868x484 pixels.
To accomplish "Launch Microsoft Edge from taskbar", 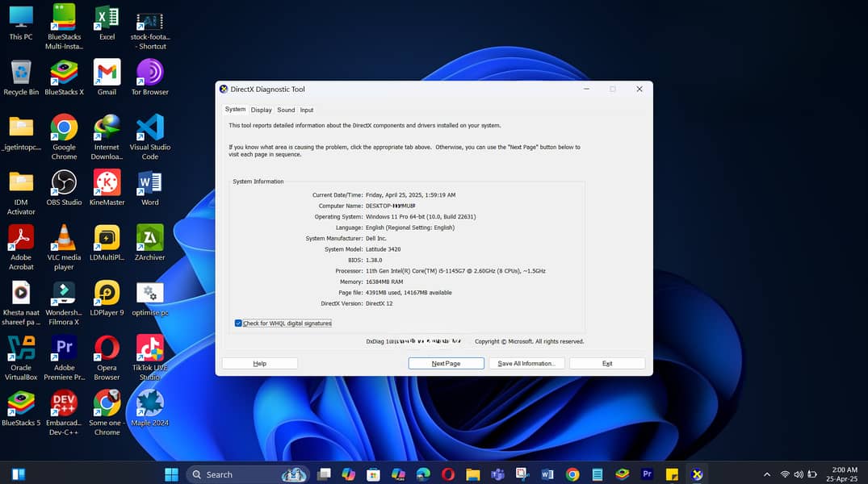I will (423, 474).
